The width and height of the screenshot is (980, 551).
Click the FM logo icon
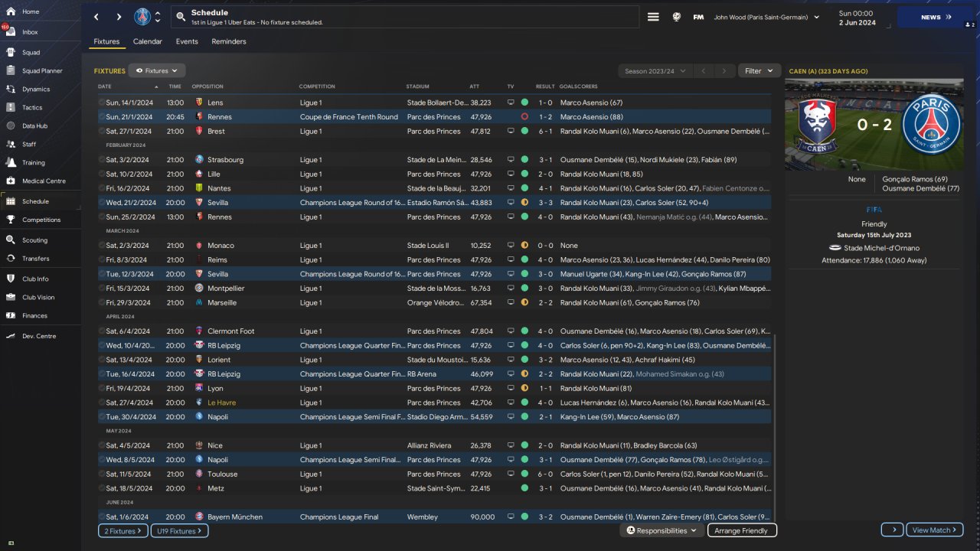698,17
